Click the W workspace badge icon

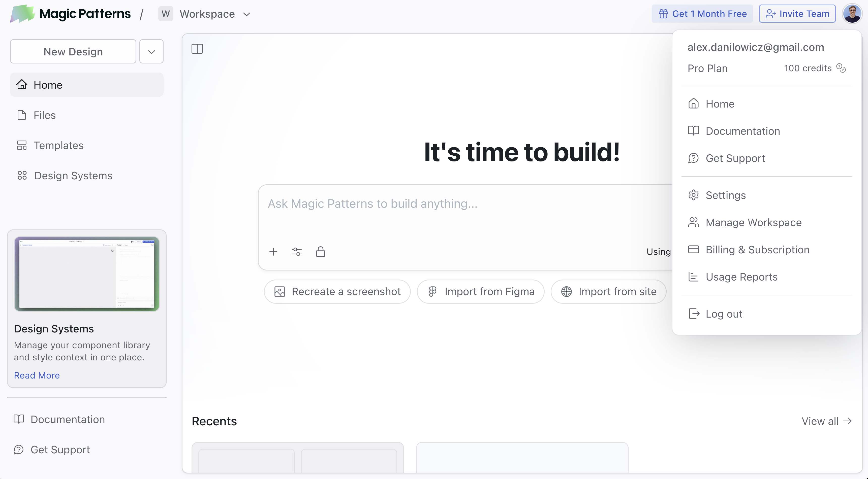[x=165, y=14]
